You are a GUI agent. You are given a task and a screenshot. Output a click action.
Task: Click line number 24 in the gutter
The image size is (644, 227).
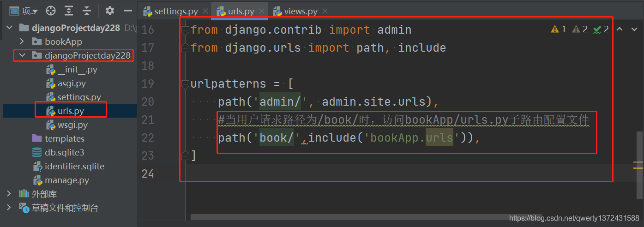click(148, 174)
